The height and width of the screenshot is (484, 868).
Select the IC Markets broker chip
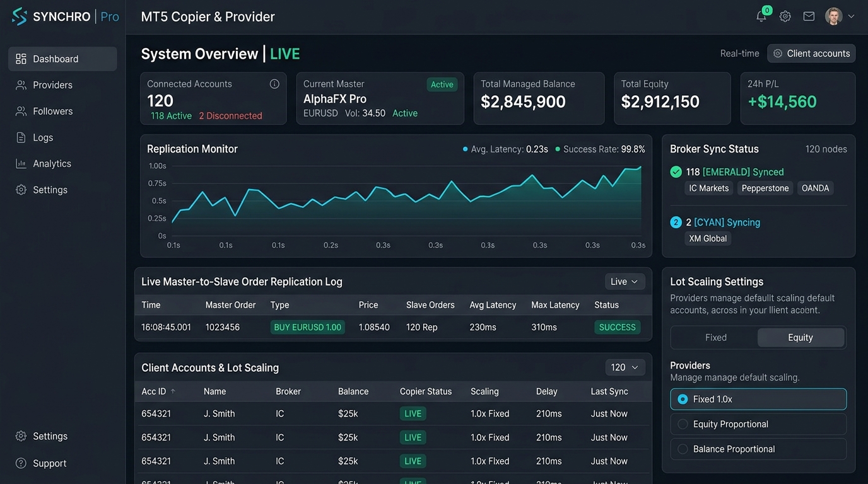pyautogui.click(x=709, y=188)
